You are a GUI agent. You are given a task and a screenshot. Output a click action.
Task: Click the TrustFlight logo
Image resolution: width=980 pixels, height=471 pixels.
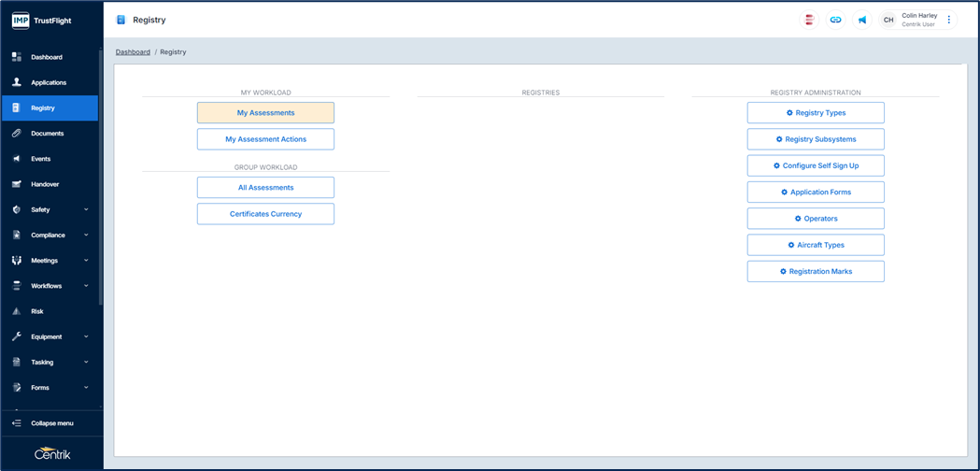[41, 20]
